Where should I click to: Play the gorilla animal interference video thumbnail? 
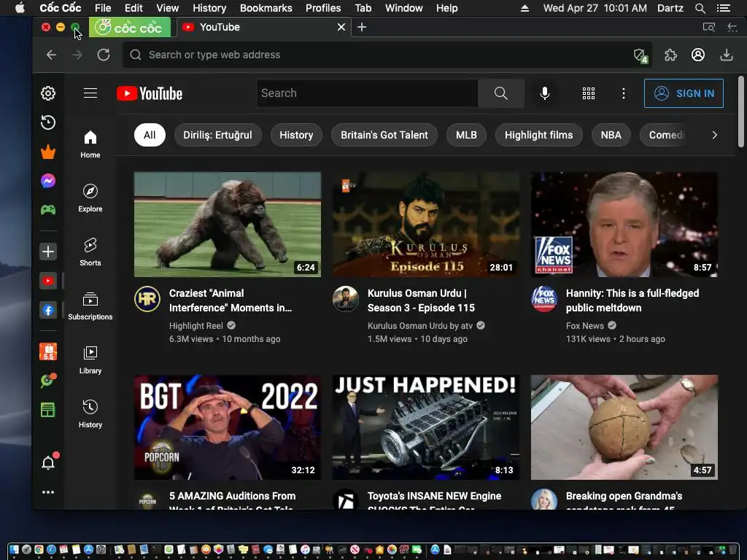228,225
